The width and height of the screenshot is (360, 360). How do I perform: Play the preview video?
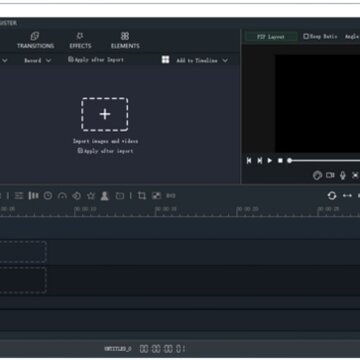(x=270, y=161)
